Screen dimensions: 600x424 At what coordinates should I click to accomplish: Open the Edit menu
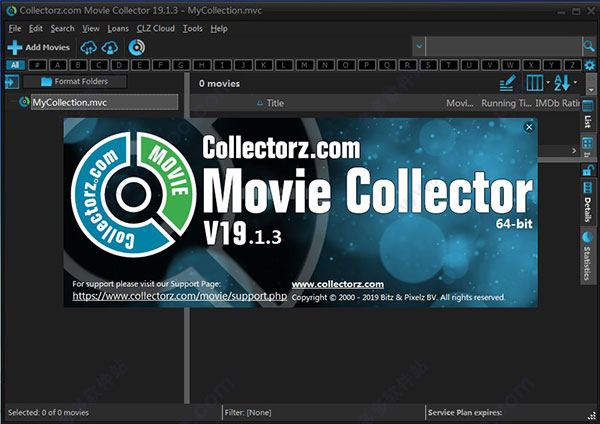(x=36, y=29)
